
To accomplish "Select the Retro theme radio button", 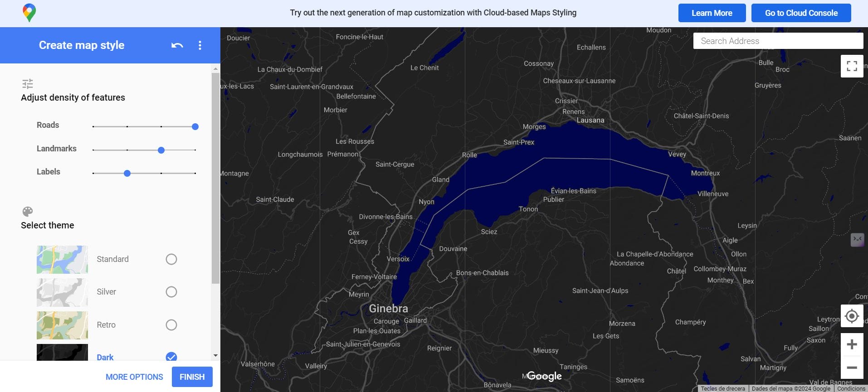I will [171, 325].
